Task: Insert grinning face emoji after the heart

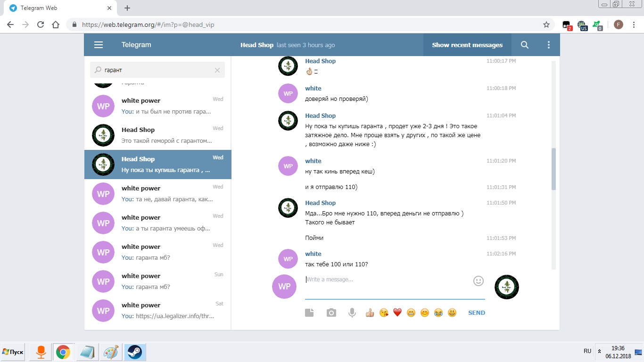Action: coord(411,313)
